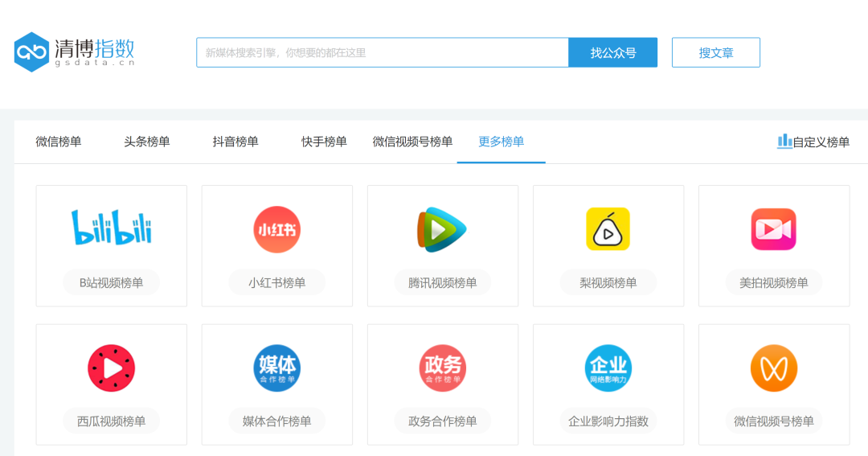Open the 抖音榜单 tab
This screenshot has height=456, width=868.
(x=235, y=142)
